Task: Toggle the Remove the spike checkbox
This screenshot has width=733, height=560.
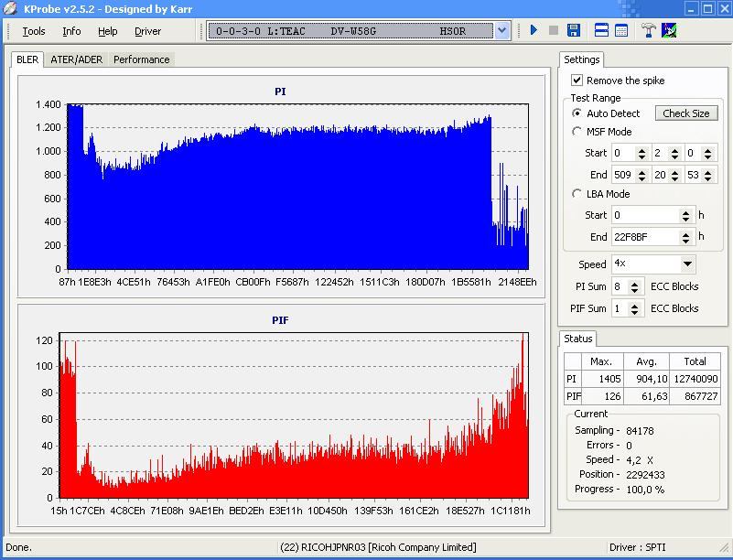Action: (x=577, y=81)
